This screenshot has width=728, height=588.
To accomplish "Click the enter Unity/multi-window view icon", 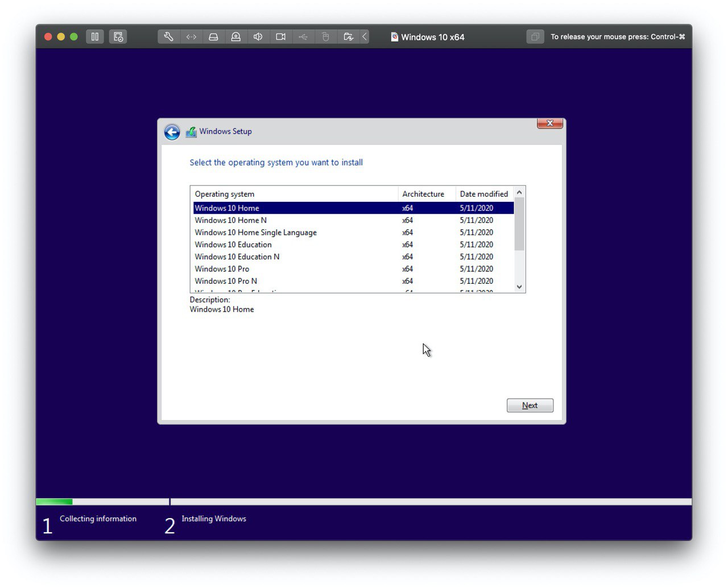I will pyautogui.click(x=535, y=37).
